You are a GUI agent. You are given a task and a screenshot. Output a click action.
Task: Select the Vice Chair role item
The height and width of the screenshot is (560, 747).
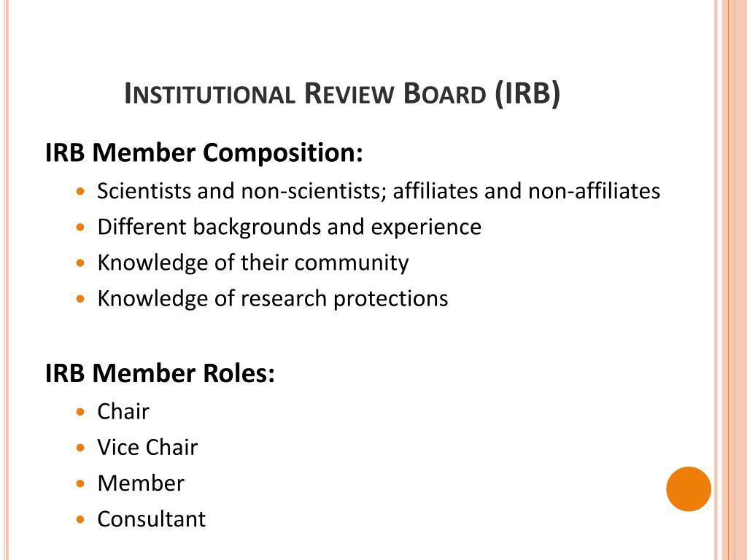147,447
